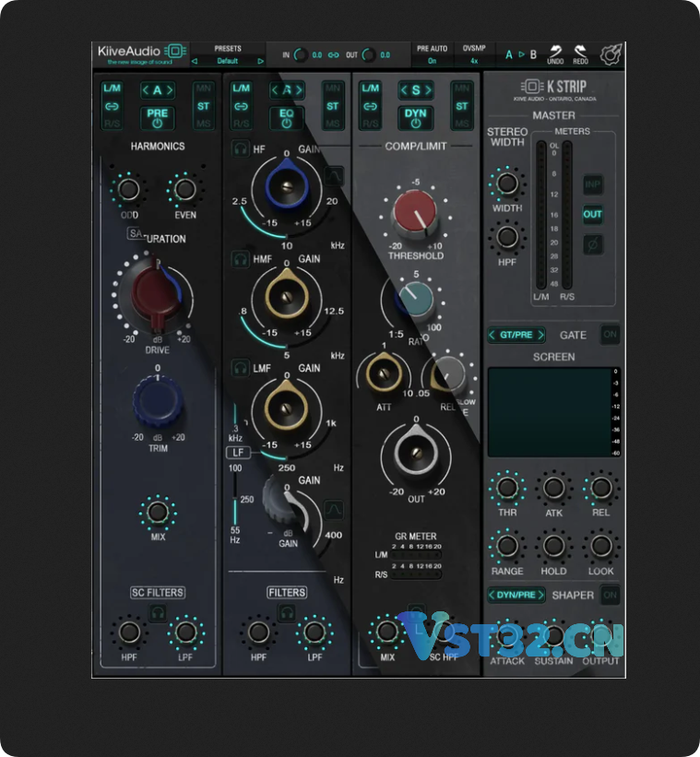
Task: Toggle the EQ module power button
Action: coord(287,118)
